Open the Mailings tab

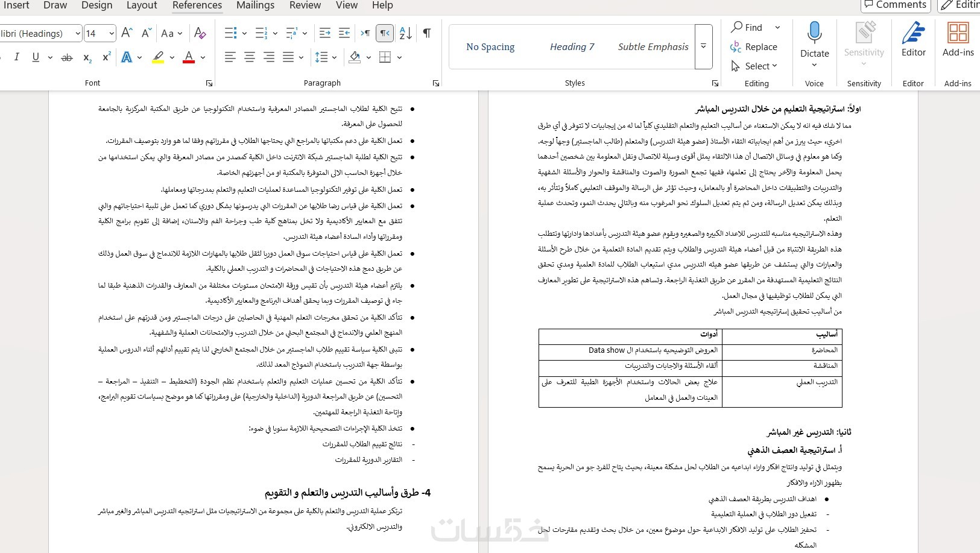click(255, 5)
